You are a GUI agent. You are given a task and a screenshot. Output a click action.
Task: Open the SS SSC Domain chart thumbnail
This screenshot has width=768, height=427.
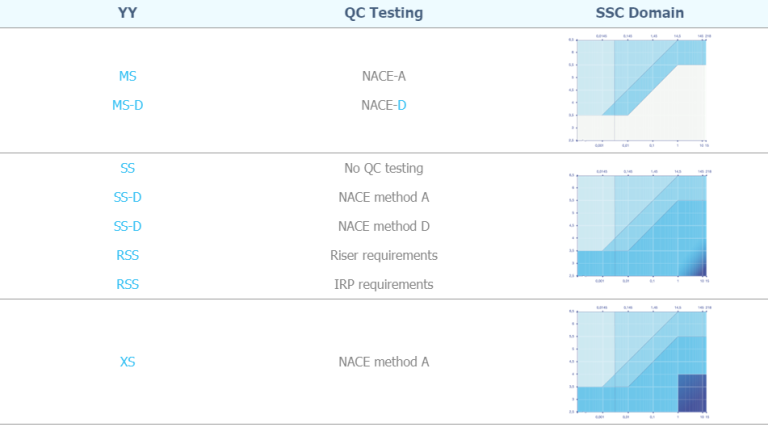(639, 226)
